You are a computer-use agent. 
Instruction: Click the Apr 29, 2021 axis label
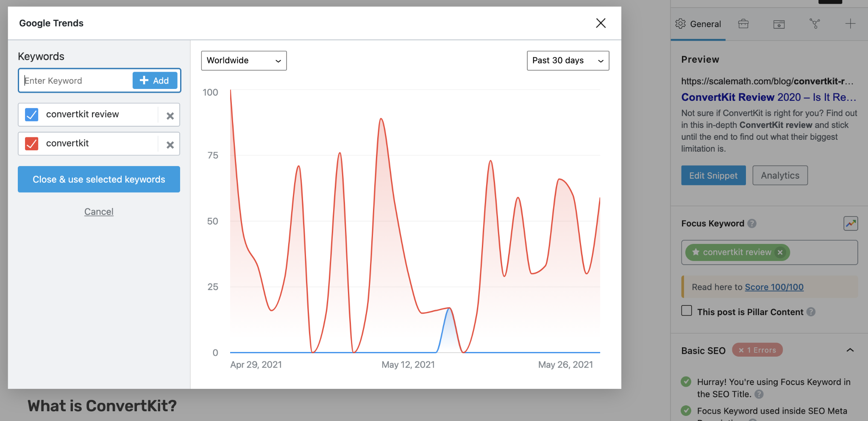(x=256, y=365)
